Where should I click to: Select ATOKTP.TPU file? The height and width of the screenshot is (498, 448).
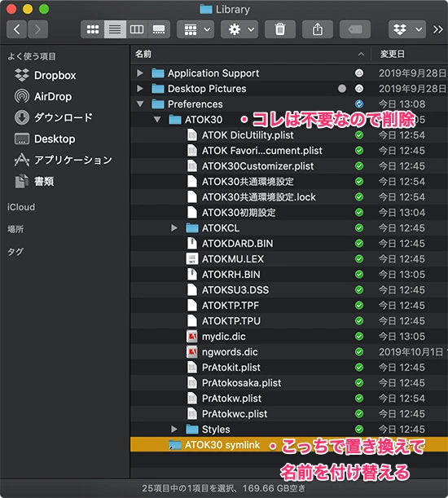coord(231,321)
